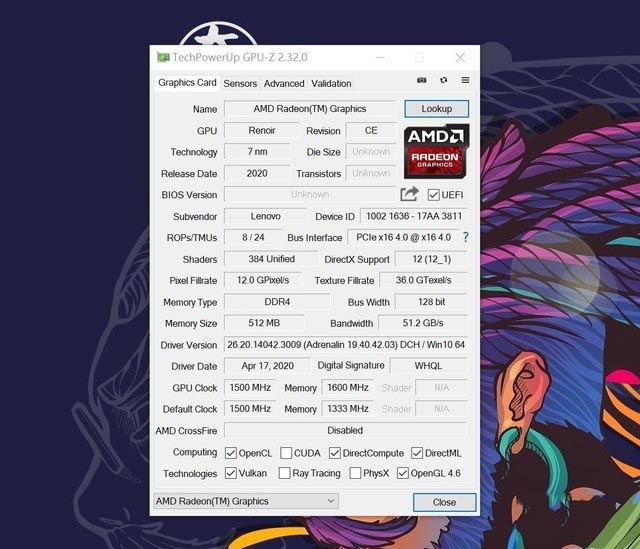
Task: Click the Subvendor field showing Lenovo
Action: (x=265, y=216)
